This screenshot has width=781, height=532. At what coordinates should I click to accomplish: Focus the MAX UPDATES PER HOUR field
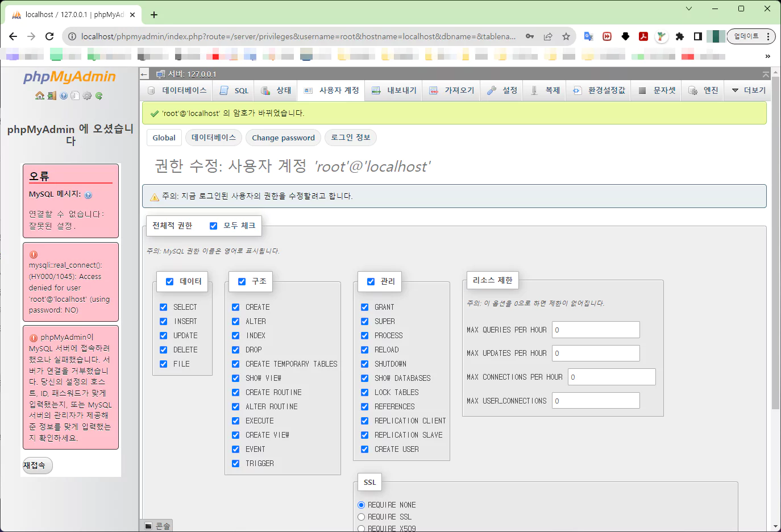pos(596,353)
